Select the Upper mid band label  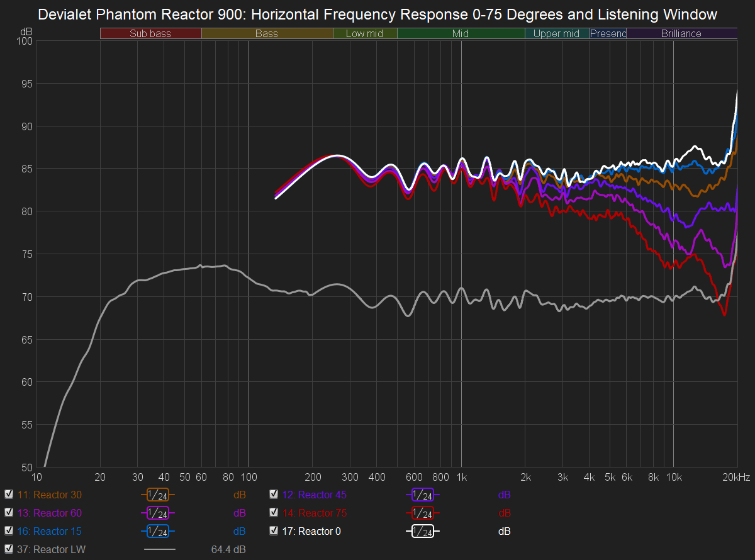557,34
